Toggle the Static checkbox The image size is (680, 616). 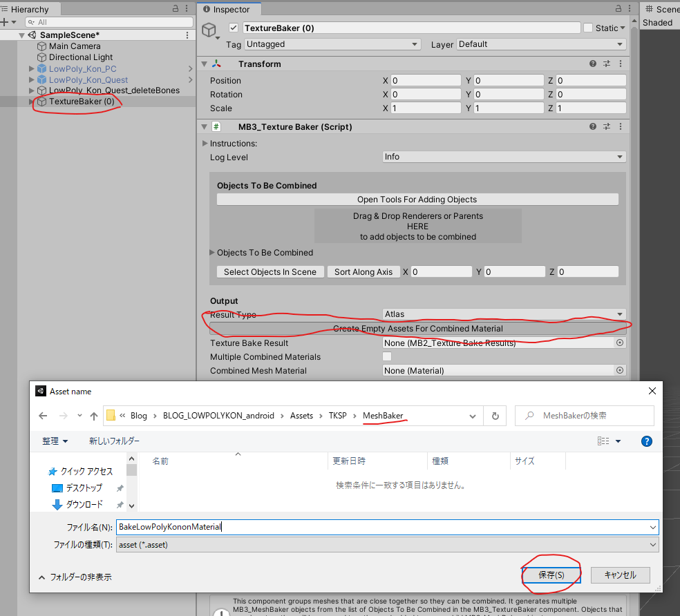pyautogui.click(x=588, y=28)
